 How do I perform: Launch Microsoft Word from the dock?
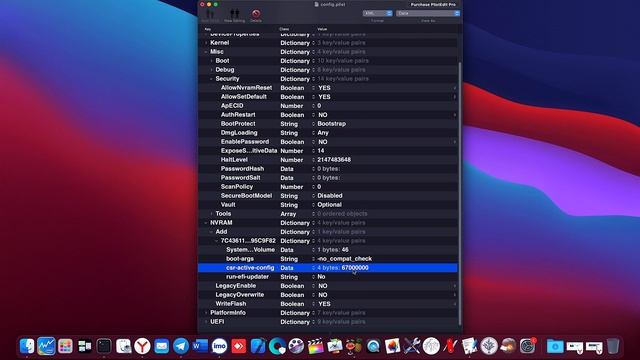200,346
